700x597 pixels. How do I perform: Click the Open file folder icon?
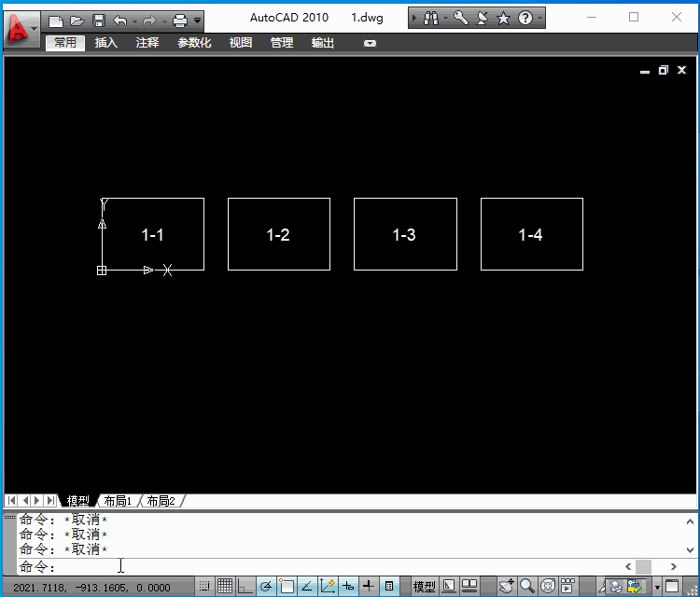(77, 21)
